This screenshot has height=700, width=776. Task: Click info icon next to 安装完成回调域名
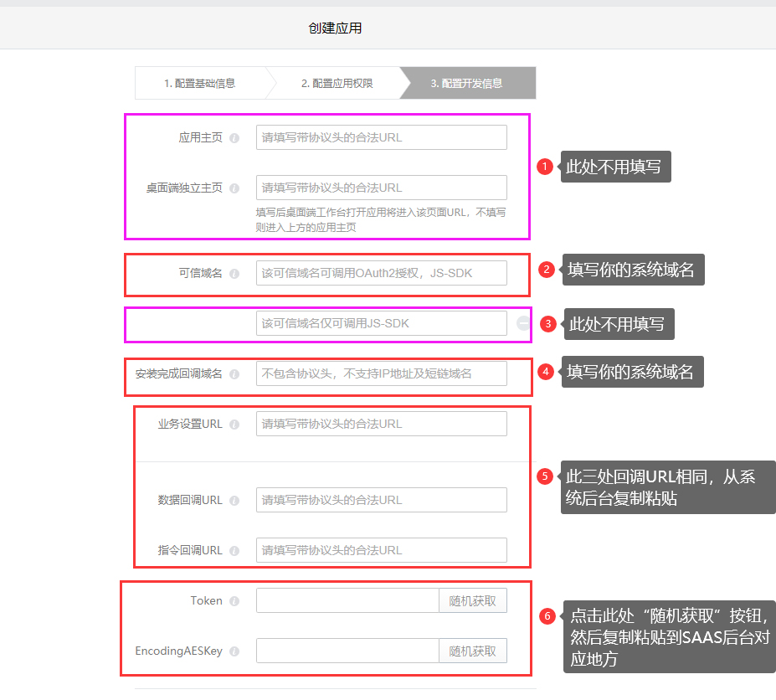coord(234,374)
